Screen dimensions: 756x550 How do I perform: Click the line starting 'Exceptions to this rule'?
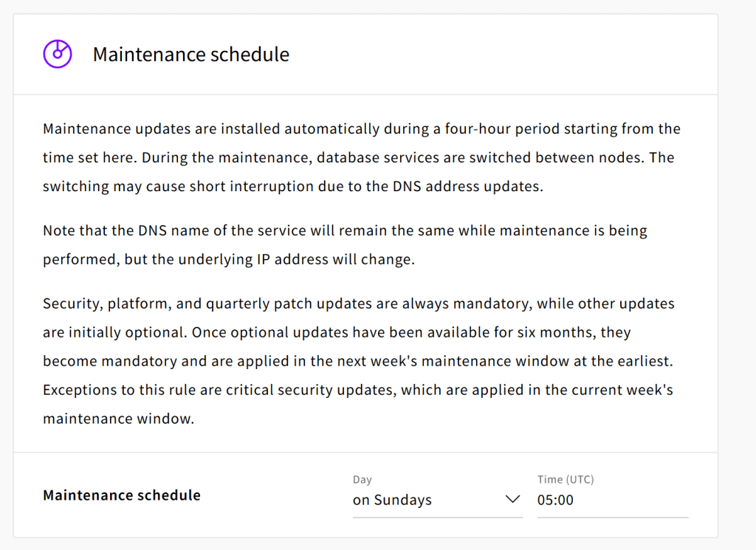click(358, 390)
